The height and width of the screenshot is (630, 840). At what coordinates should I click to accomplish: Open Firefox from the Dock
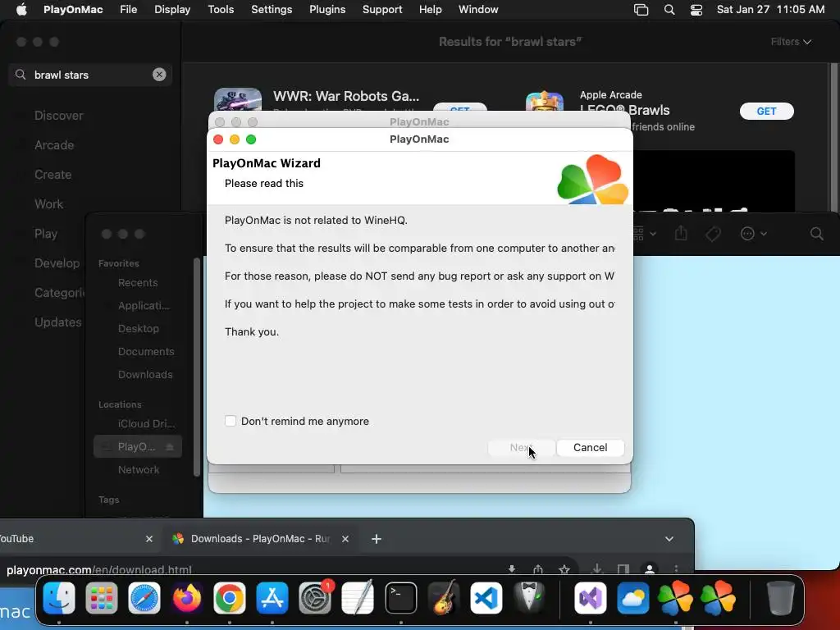(x=186, y=598)
